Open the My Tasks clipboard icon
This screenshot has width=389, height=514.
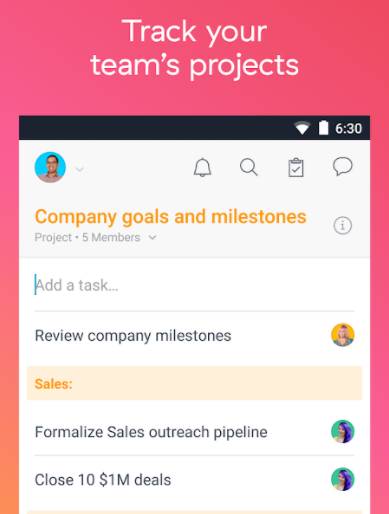point(296,167)
